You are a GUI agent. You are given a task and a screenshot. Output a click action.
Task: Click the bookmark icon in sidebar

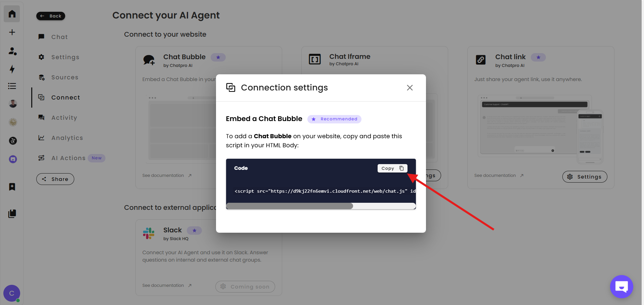click(x=12, y=187)
